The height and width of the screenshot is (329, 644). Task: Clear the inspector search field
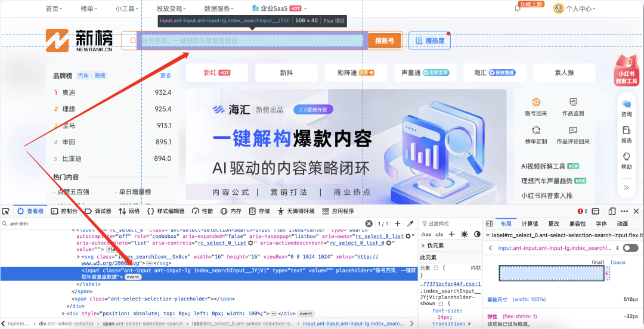point(369,224)
